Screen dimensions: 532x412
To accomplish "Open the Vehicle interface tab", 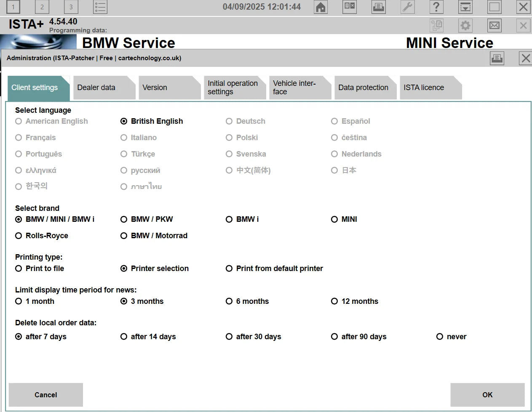I will tap(298, 88).
